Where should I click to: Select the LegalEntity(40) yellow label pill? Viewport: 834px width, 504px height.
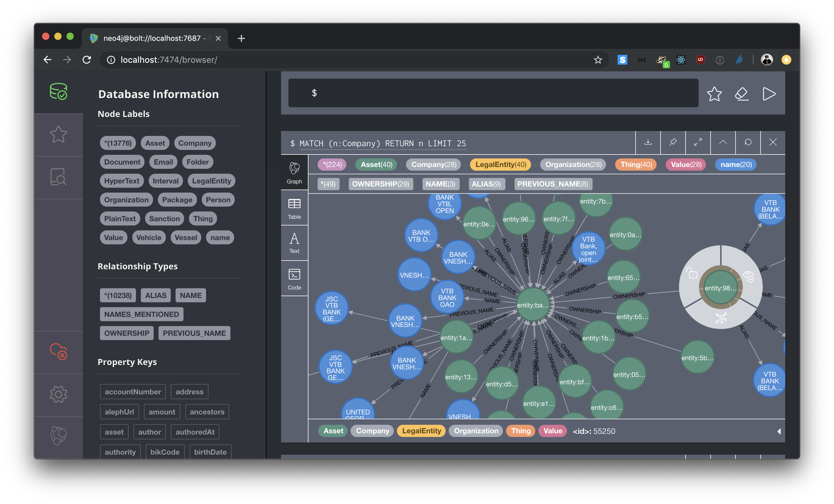[x=501, y=165]
